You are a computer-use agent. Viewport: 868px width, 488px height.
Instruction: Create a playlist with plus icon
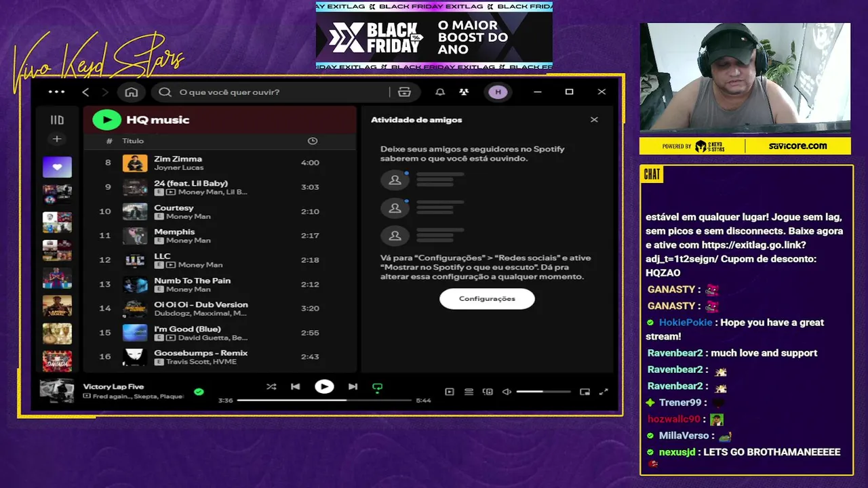click(57, 139)
